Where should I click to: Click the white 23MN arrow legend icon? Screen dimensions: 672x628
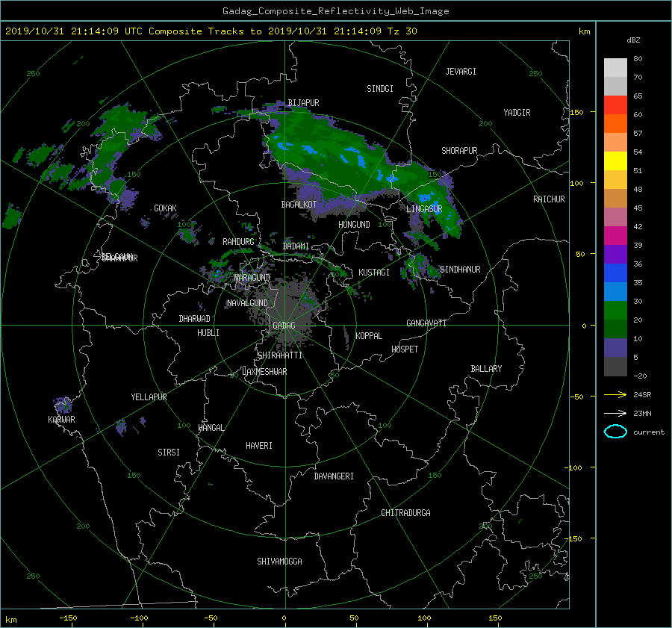tap(615, 413)
